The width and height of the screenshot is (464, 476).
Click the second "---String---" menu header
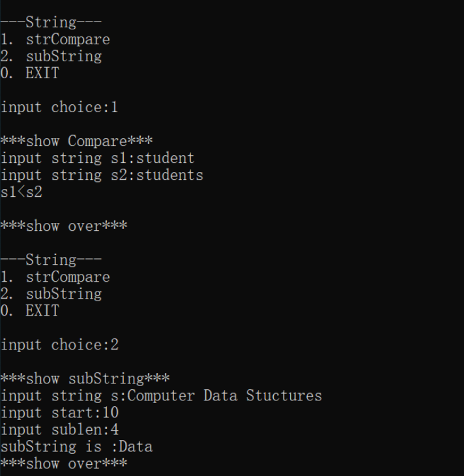[51, 260]
